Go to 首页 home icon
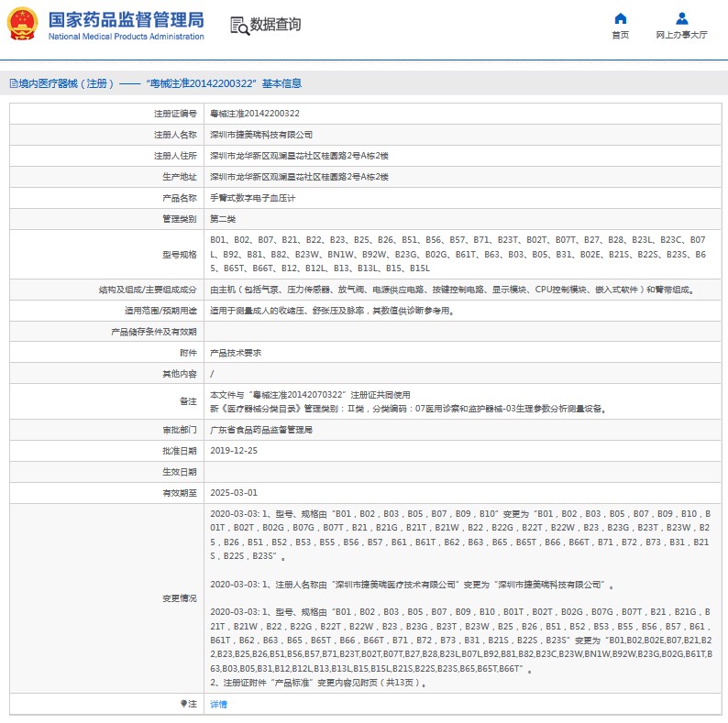 (x=621, y=18)
